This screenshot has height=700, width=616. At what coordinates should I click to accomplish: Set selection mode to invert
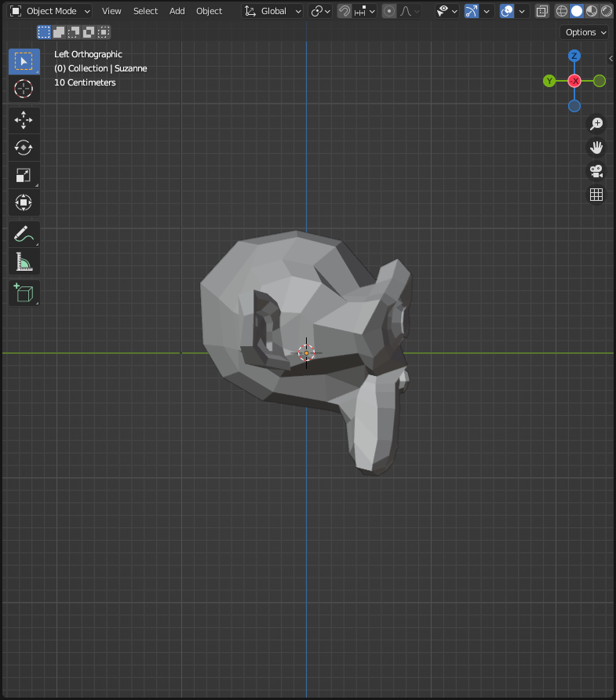click(x=89, y=32)
